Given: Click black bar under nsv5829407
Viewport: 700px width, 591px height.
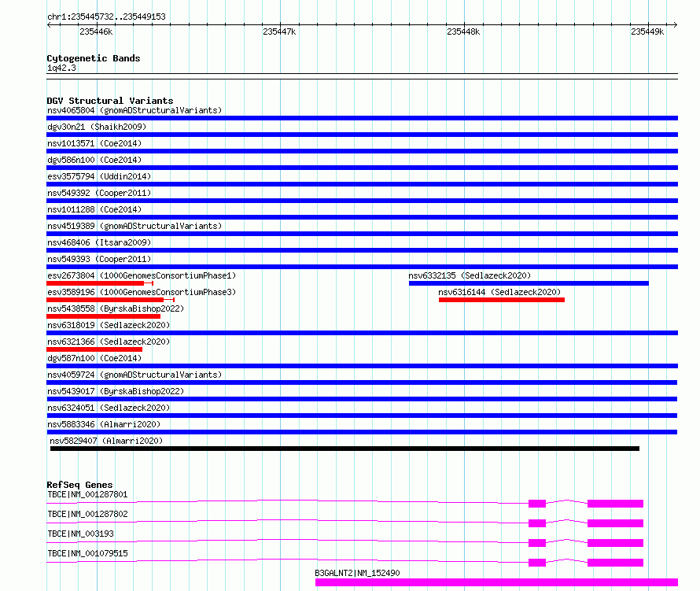Looking at the screenshot, I should [x=344, y=449].
